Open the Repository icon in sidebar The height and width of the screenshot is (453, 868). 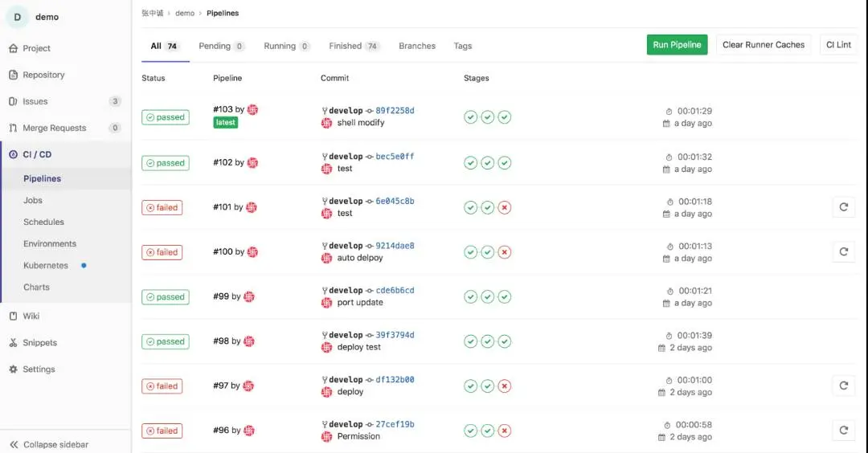[14, 75]
